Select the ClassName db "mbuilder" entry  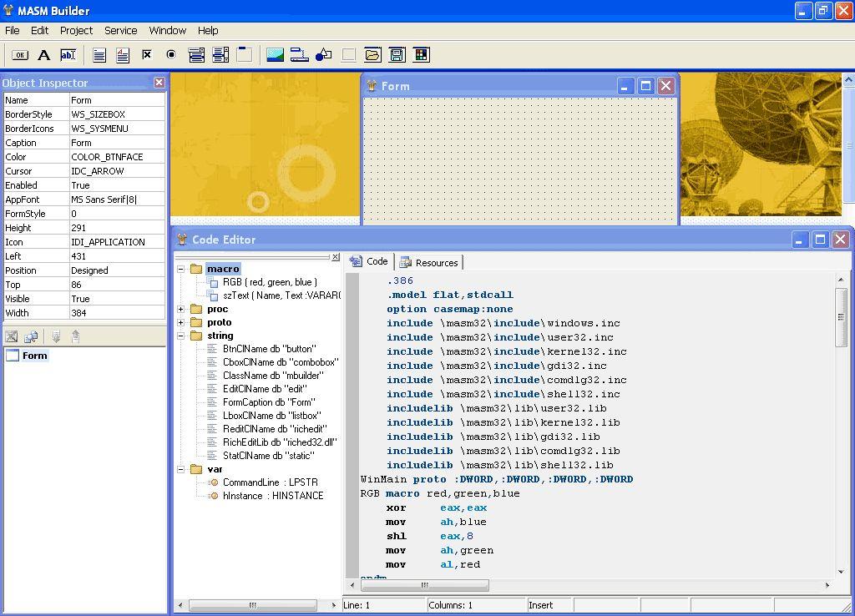point(273,376)
